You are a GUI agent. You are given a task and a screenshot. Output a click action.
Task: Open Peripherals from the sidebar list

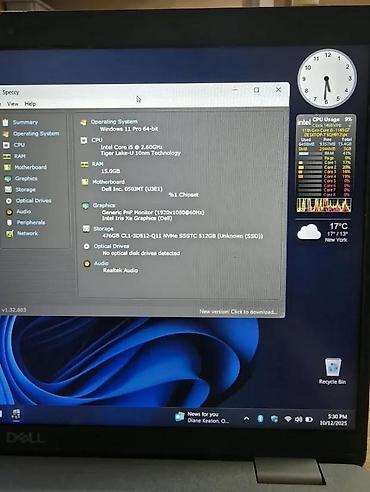[x=31, y=222]
